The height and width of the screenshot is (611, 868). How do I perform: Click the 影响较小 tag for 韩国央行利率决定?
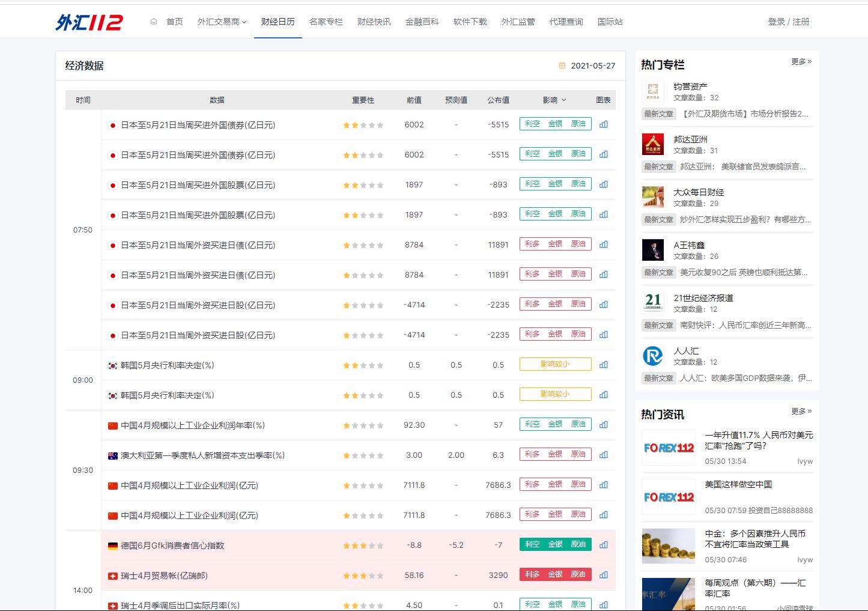555,364
